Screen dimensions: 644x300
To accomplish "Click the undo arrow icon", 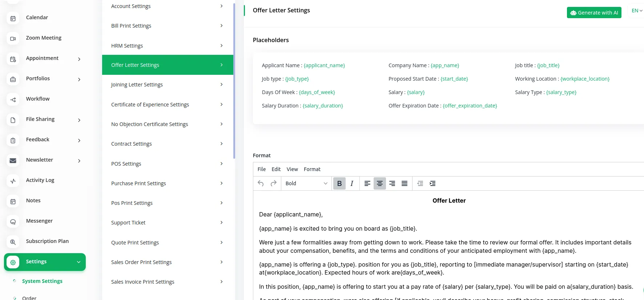I will click(261, 183).
